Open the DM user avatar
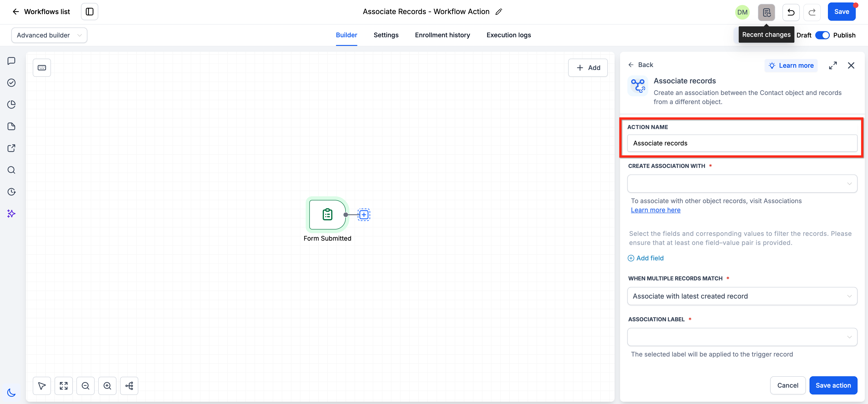868x404 pixels. click(742, 12)
